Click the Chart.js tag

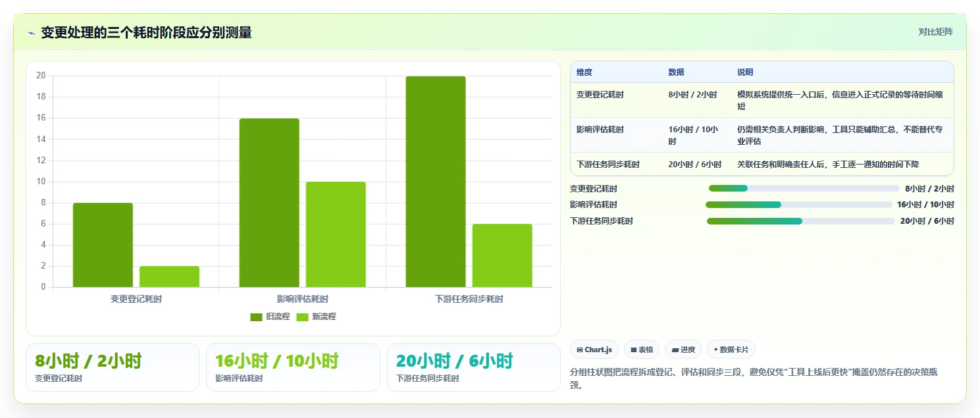pos(594,350)
